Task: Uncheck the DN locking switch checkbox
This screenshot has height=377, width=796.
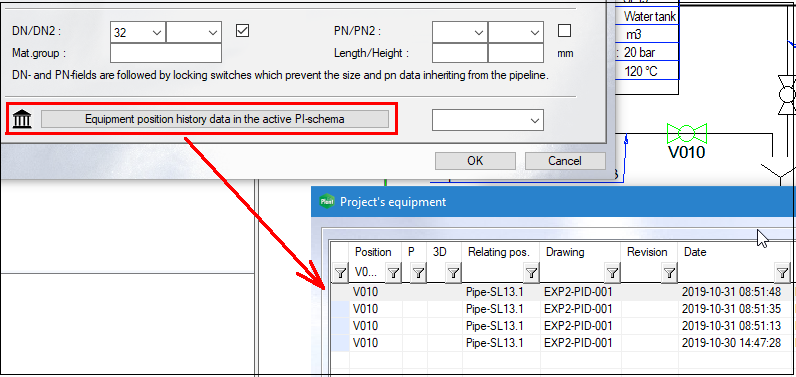Action: (243, 31)
